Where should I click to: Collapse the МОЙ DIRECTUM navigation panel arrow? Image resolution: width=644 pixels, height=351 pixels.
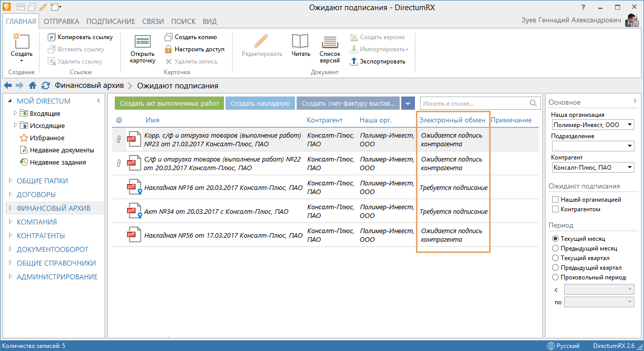99,101
